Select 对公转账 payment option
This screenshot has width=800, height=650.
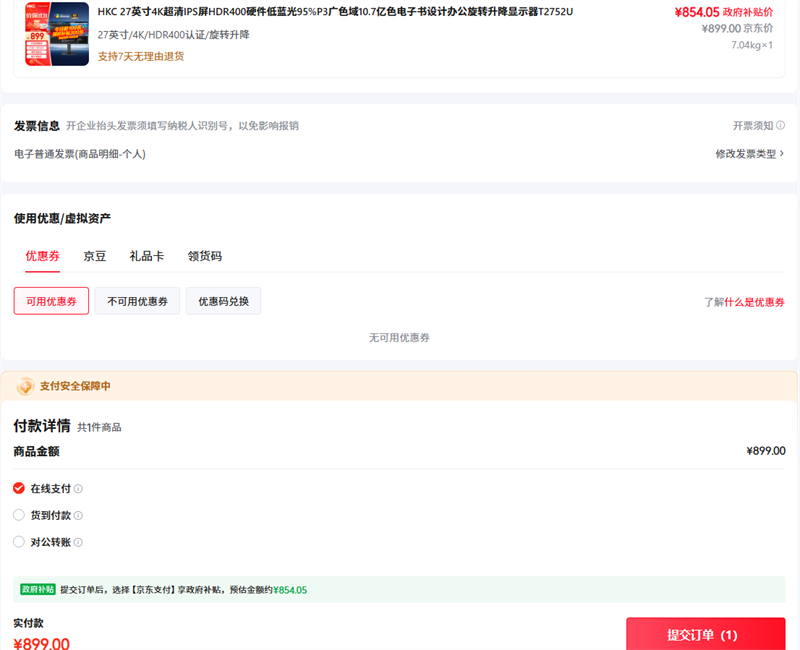coord(19,543)
